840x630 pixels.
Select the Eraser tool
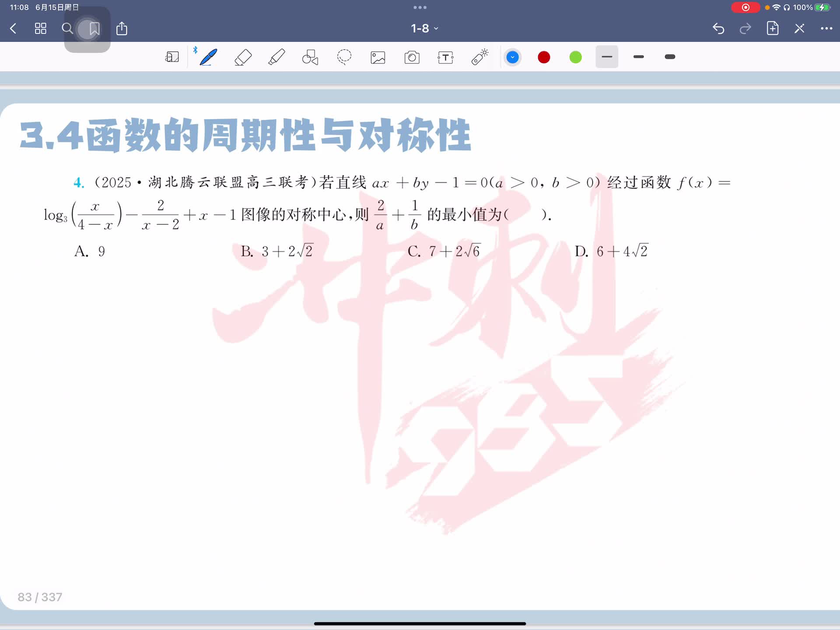click(243, 57)
